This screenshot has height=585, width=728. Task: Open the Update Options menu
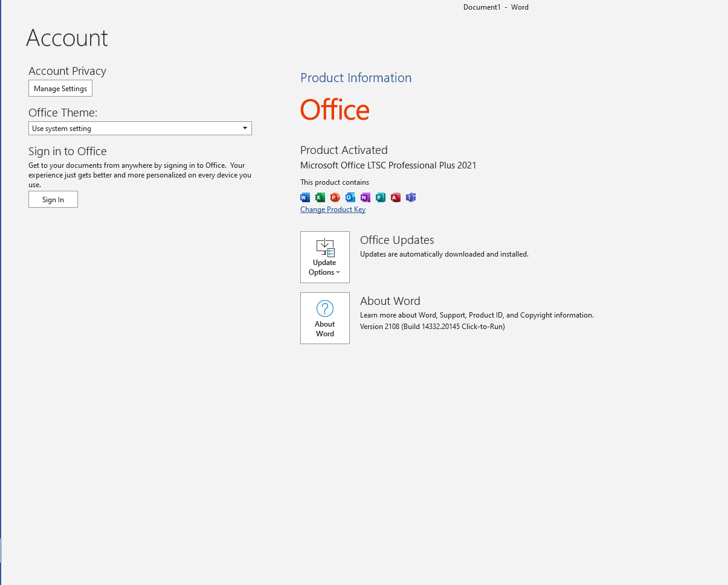[x=325, y=257]
